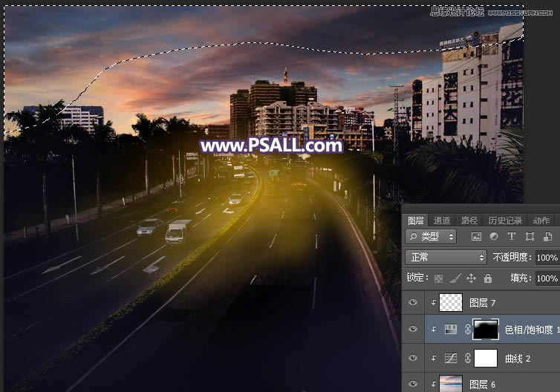This screenshot has width=560, height=392.
Task: Open the 历史记录 tab
Action: (504, 220)
